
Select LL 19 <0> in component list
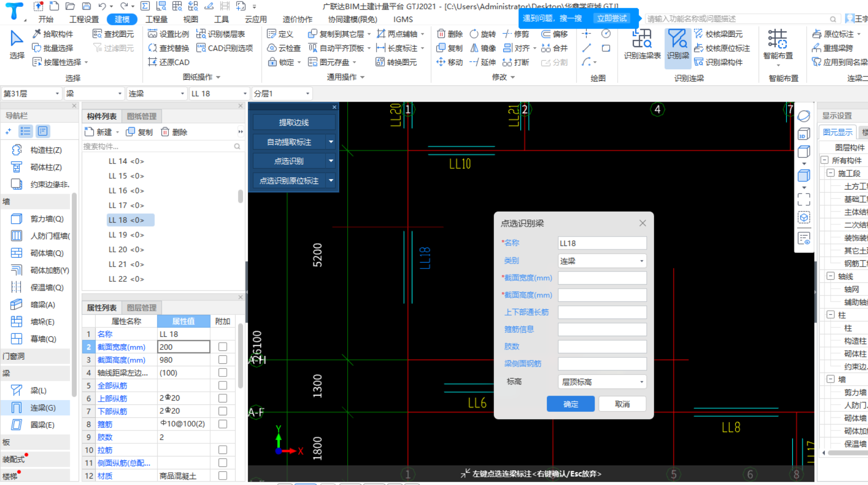point(126,235)
